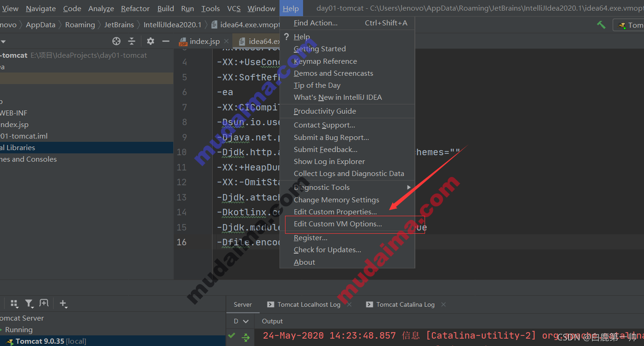Open the D deployment dropdown chevron
The width and height of the screenshot is (644, 346).
coord(246,321)
